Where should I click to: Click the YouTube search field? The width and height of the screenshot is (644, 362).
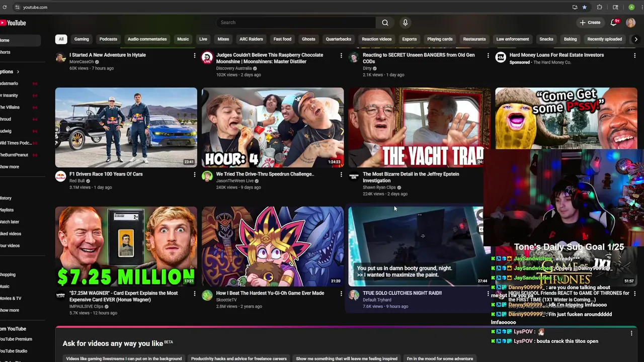coord(297,23)
